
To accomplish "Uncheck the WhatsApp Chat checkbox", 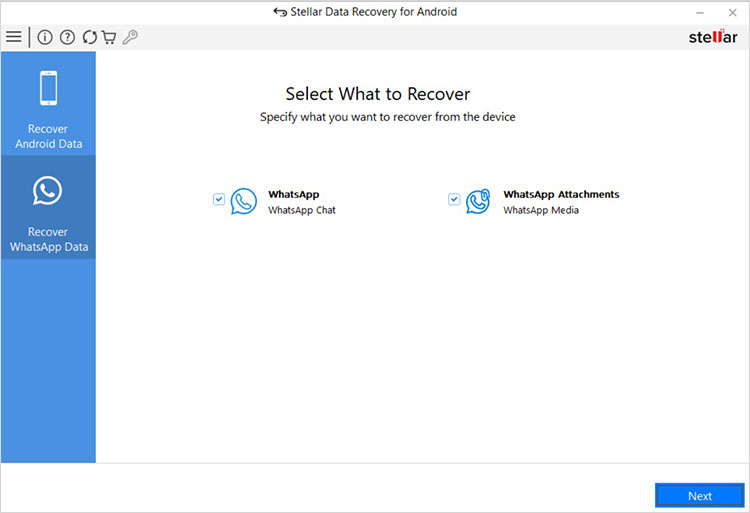I will pos(219,199).
